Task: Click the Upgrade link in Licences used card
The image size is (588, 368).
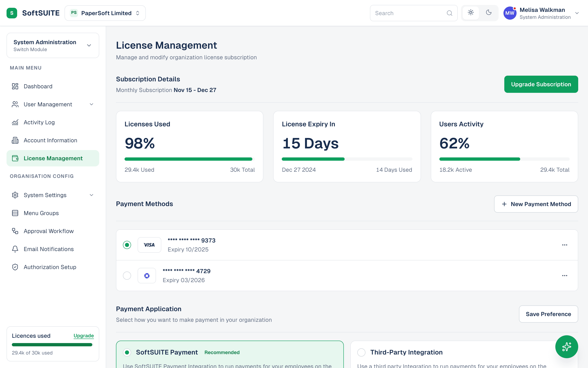Action: (x=84, y=336)
